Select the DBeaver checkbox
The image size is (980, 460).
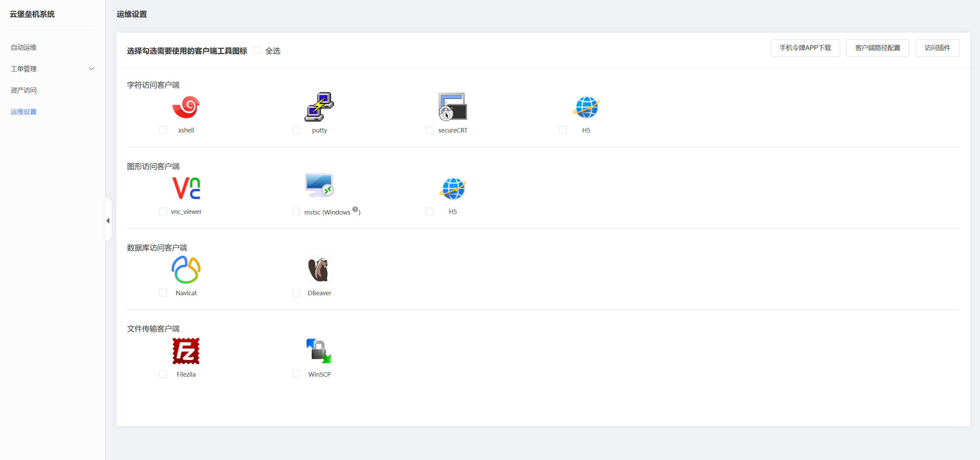click(x=296, y=292)
